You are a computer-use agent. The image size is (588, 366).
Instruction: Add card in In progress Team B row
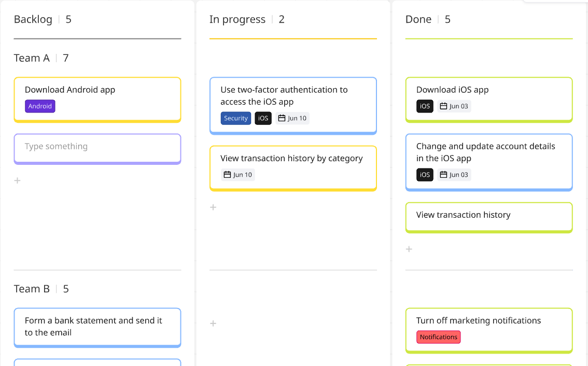tap(213, 323)
